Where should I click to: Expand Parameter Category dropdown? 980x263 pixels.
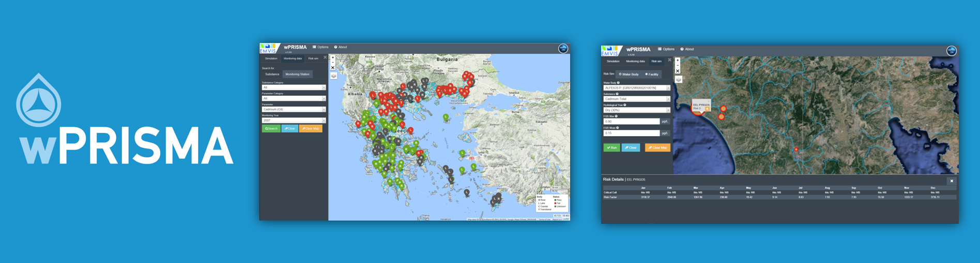click(294, 98)
